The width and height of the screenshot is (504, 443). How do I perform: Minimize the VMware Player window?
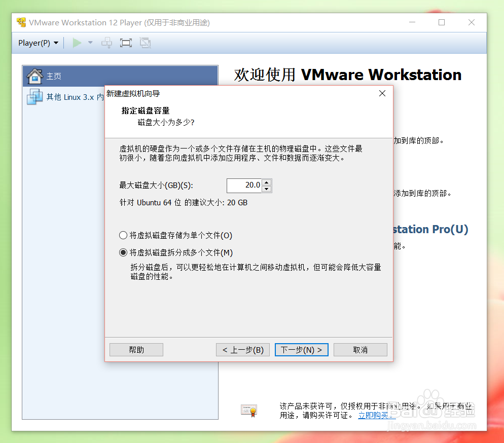(412, 22)
